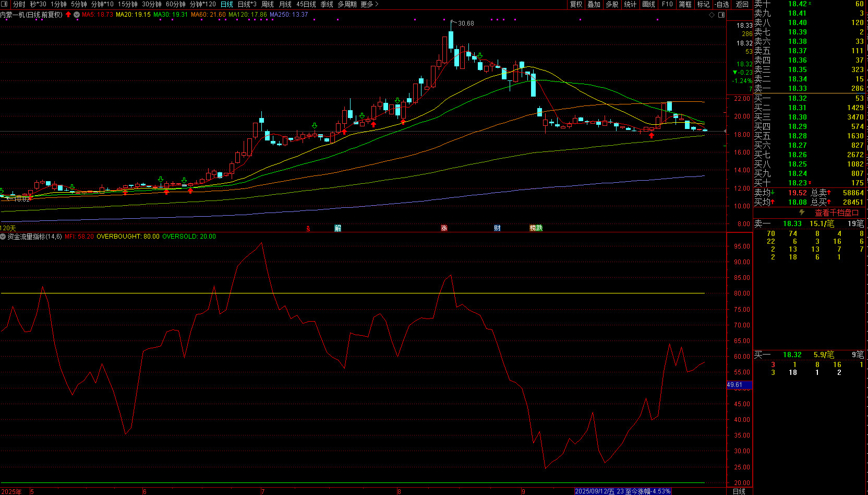Click the '财' event marker on the timeline

(497, 228)
